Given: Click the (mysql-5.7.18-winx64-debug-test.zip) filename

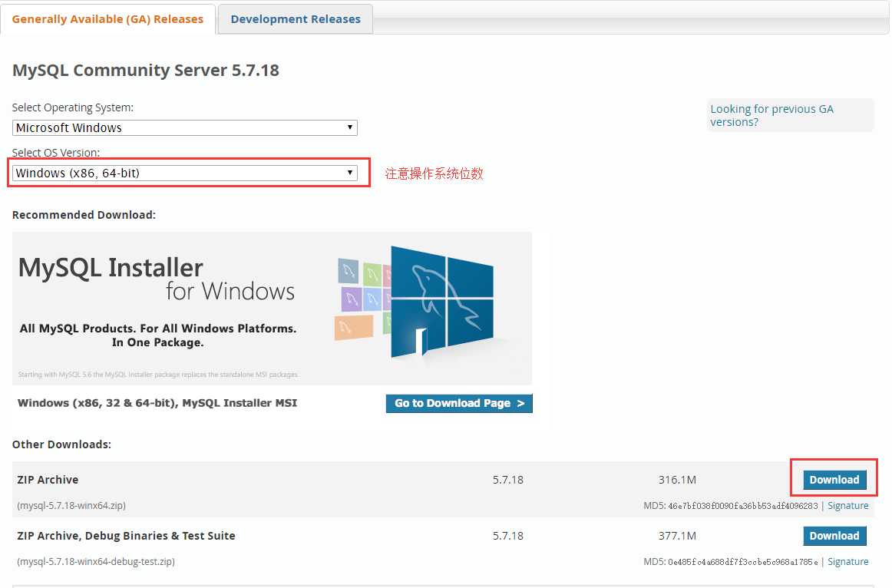Looking at the screenshot, I should (95, 562).
